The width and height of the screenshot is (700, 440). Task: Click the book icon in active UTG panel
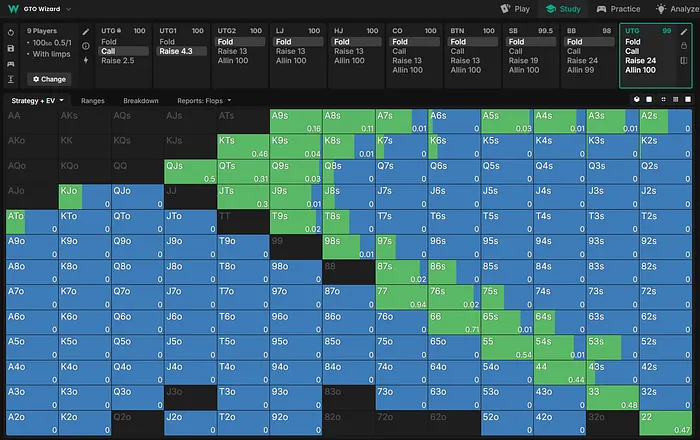(x=684, y=61)
